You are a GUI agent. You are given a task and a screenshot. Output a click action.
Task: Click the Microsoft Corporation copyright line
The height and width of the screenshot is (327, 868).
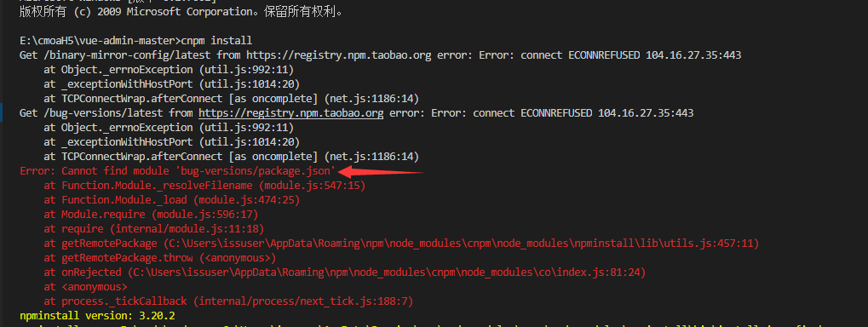(x=181, y=12)
